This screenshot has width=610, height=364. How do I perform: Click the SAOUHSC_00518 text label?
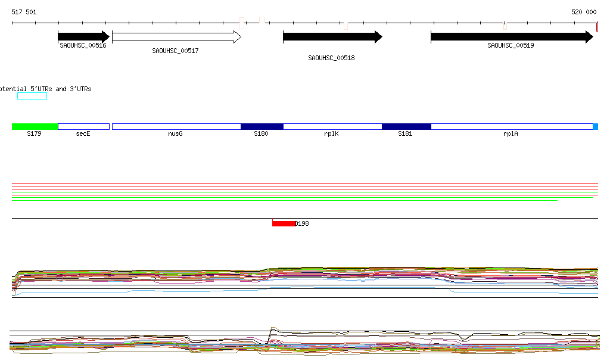[x=331, y=58]
